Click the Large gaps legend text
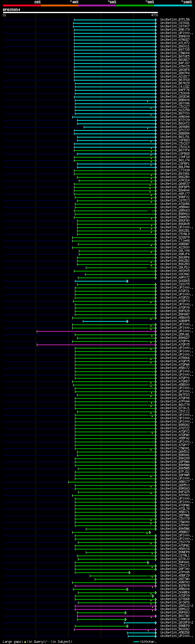Image resolution: width=195 pixels, height=644 pixels. (37, 641)
